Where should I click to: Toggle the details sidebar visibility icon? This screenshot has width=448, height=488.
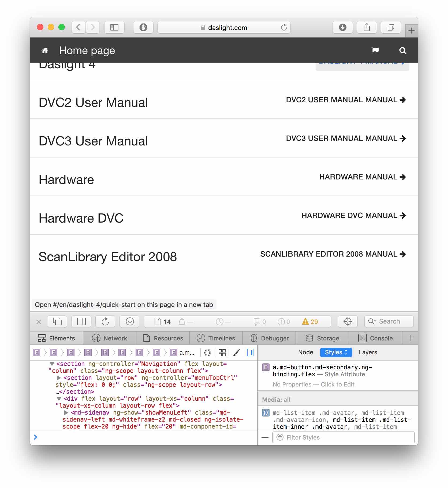(250, 353)
